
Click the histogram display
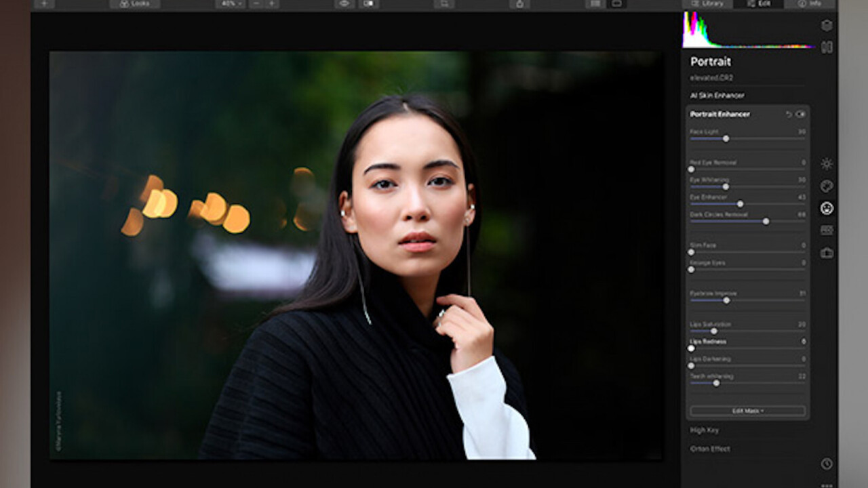(x=747, y=30)
